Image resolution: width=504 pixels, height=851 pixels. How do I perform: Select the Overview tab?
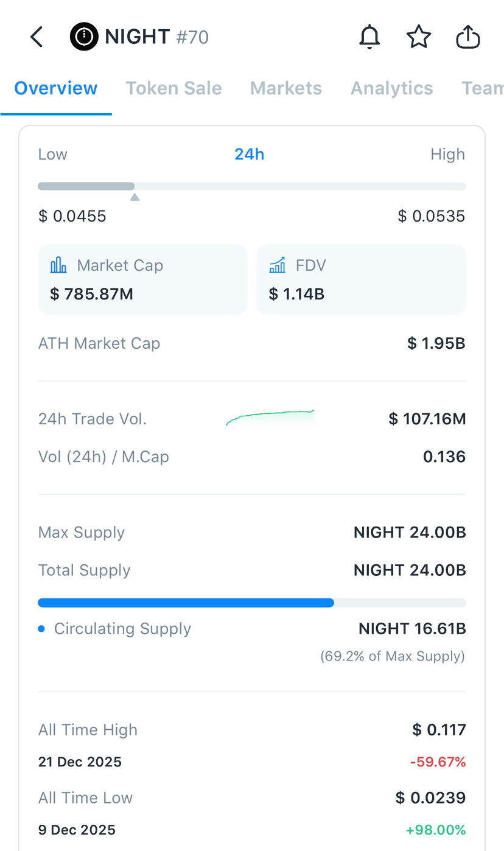tap(56, 88)
